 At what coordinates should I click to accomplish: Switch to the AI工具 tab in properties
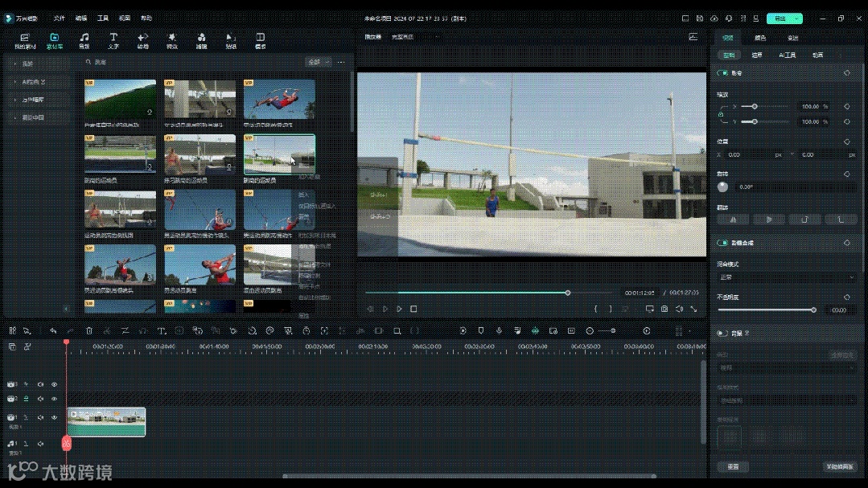787,55
